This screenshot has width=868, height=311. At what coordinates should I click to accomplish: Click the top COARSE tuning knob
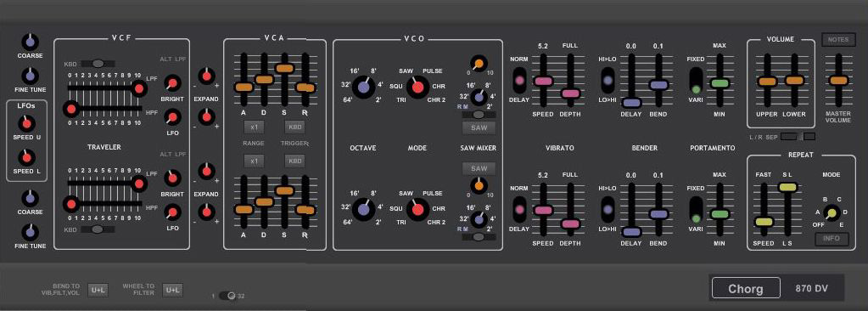(x=30, y=42)
